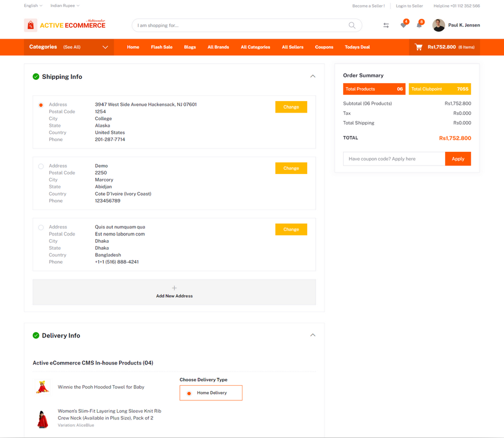Go to All Brands page
Screen dimensions: 504x438
(x=218, y=47)
